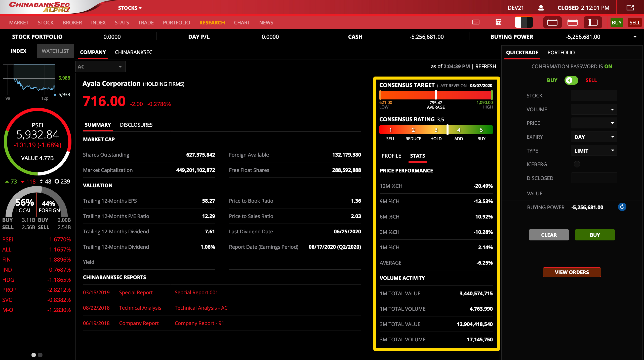644x360 pixels.
Task: Select the top-header layout icon
Action: 572,22
